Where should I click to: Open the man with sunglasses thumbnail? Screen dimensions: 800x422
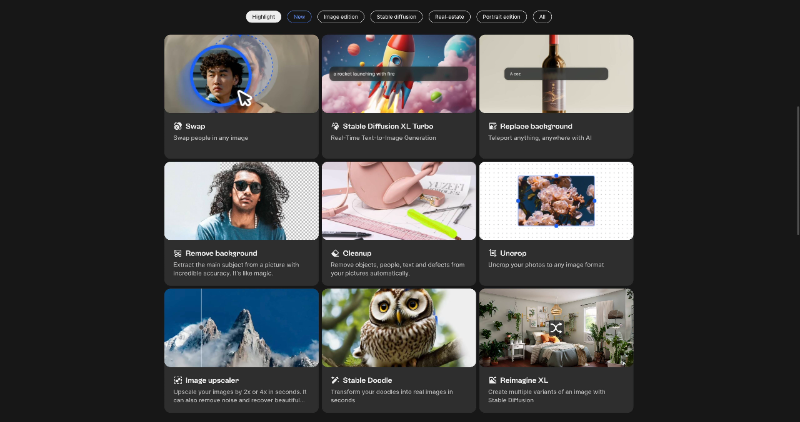(x=241, y=201)
